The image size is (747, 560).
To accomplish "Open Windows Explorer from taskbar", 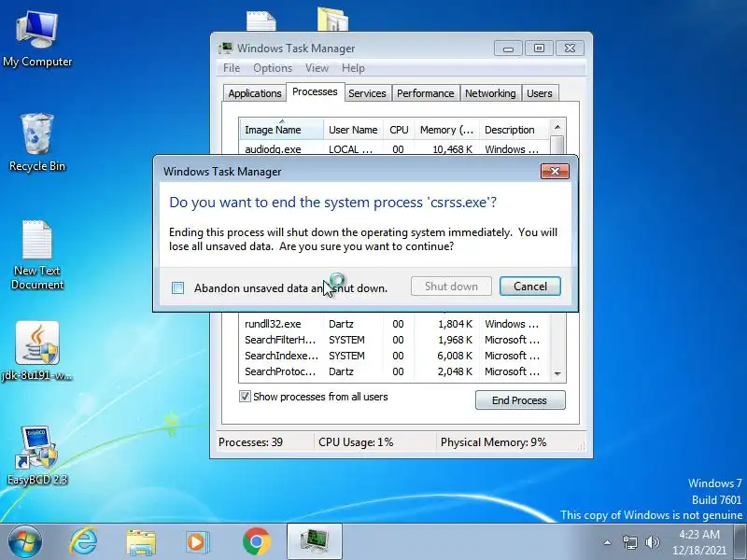I will point(141,542).
